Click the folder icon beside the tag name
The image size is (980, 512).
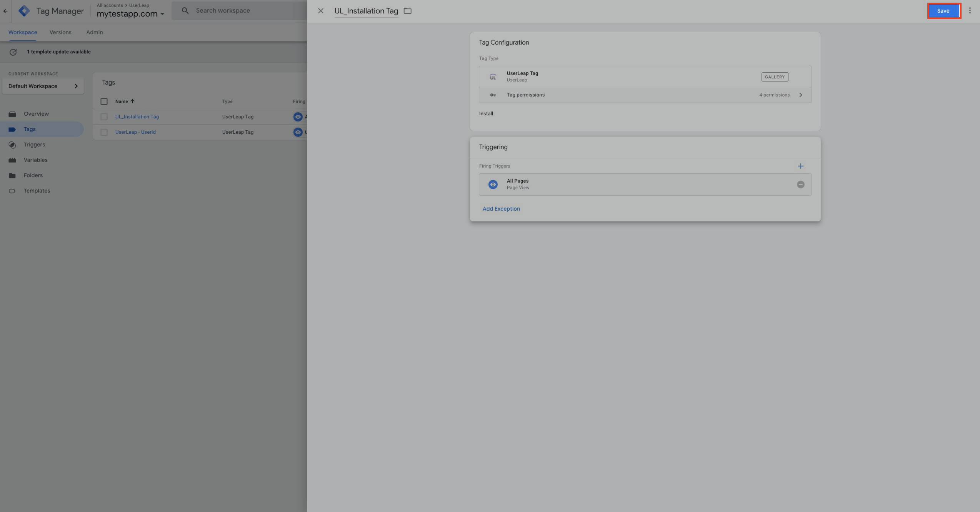click(408, 11)
